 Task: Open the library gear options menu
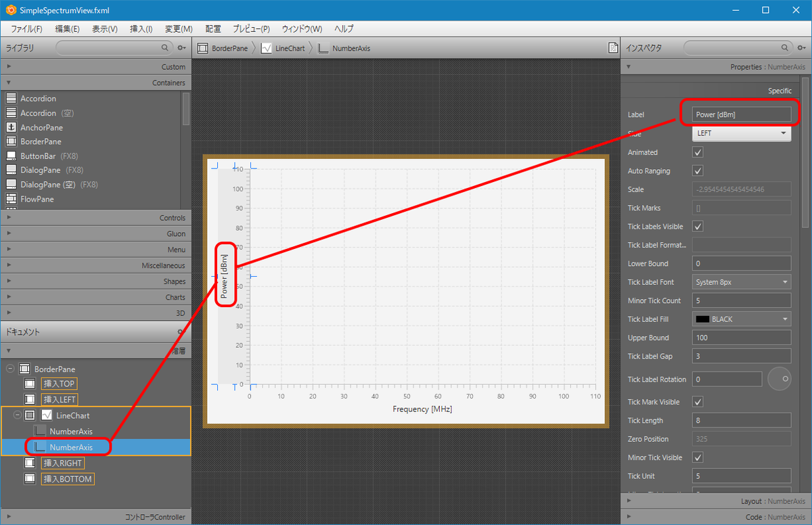[181, 48]
